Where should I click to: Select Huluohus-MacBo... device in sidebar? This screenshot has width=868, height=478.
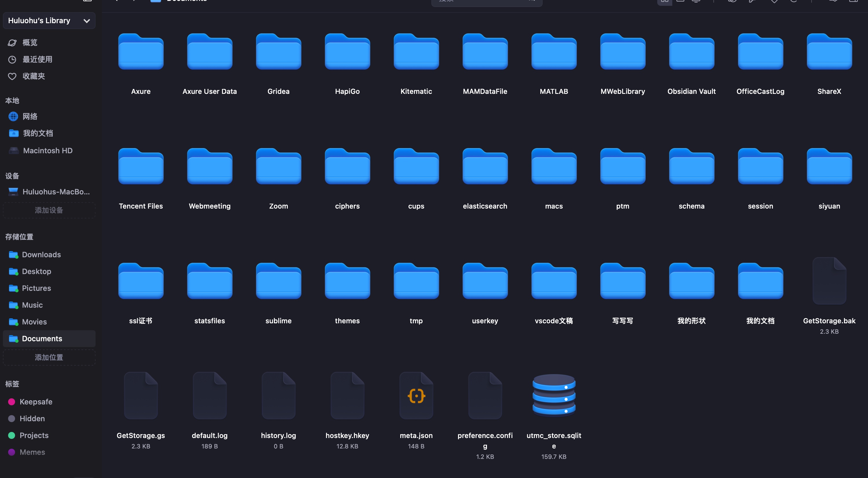[x=49, y=192]
